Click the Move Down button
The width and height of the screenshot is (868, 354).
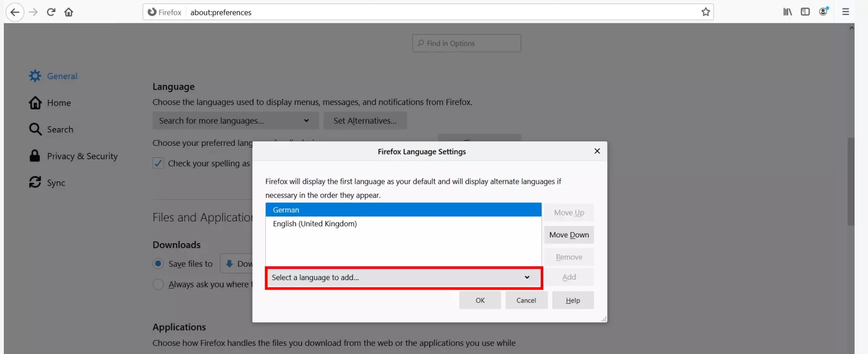pyautogui.click(x=569, y=235)
